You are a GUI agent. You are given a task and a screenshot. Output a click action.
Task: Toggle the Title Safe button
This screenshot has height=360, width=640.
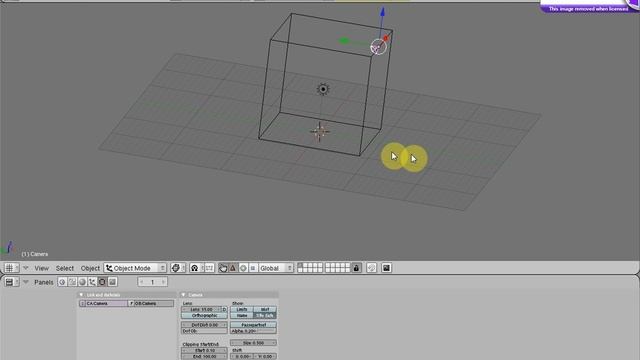(x=265, y=316)
